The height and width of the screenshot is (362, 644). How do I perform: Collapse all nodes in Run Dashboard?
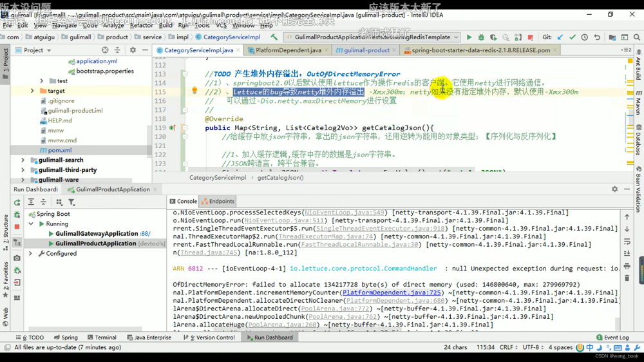point(43,202)
